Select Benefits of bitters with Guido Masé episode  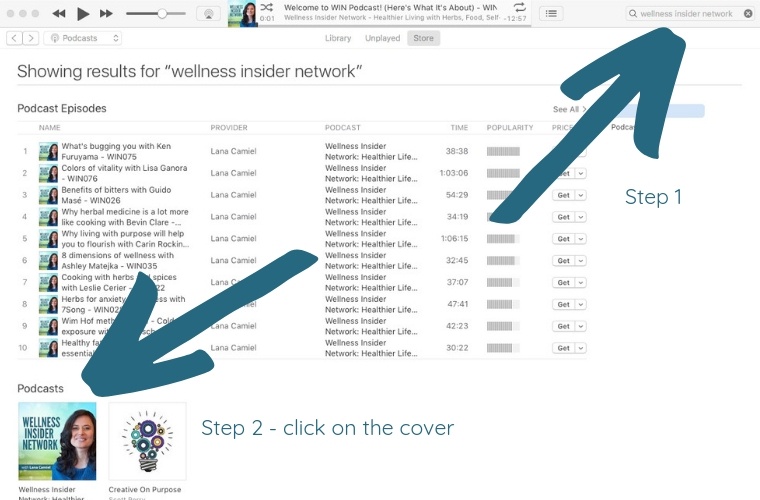coord(116,195)
